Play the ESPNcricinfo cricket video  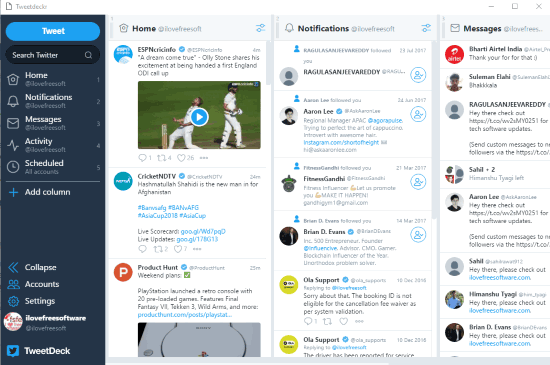click(199, 117)
